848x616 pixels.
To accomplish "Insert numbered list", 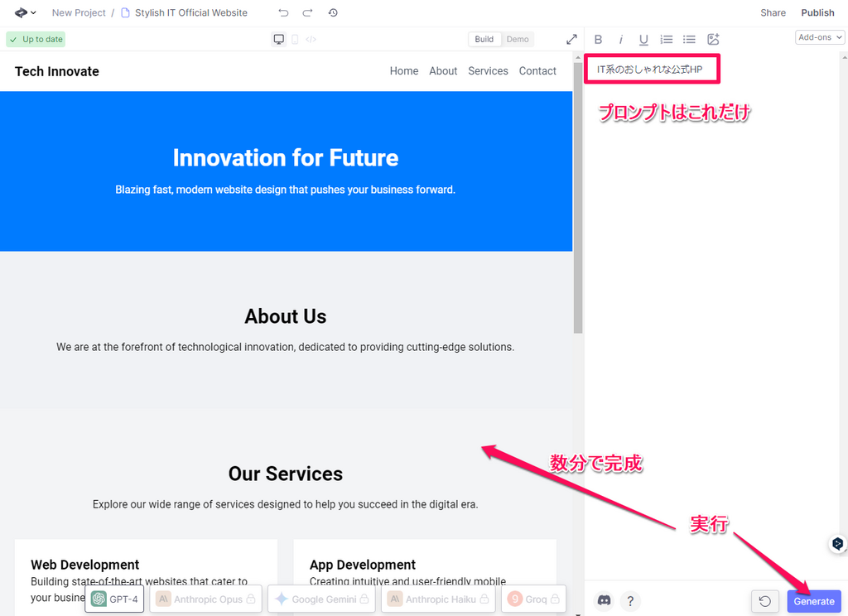I will point(667,39).
